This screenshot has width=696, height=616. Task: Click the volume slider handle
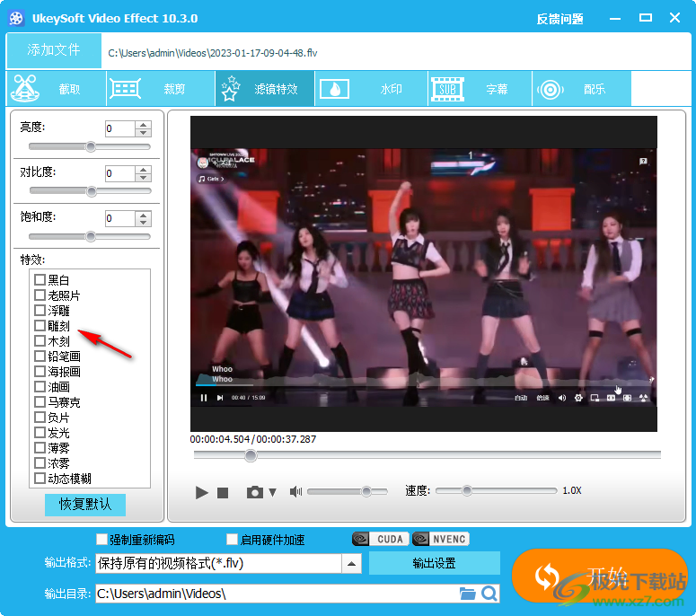pyautogui.click(x=366, y=491)
